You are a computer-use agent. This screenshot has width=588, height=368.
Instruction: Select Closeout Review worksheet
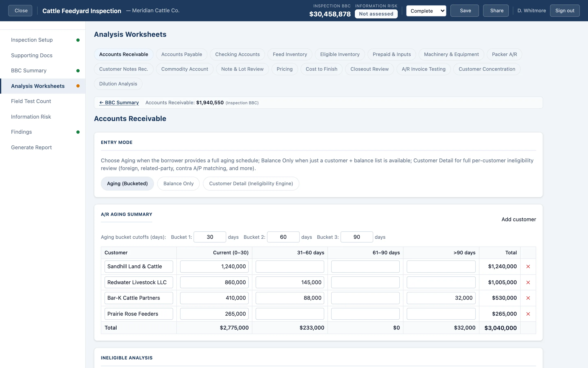click(369, 69)
